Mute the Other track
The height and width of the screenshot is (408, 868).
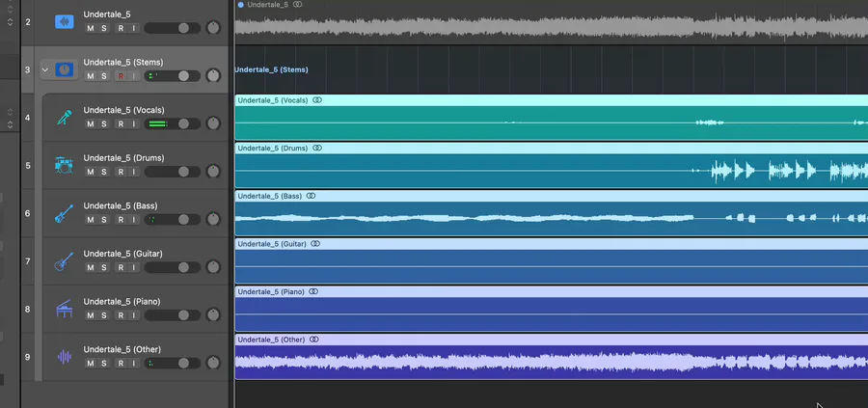(91, 364)
